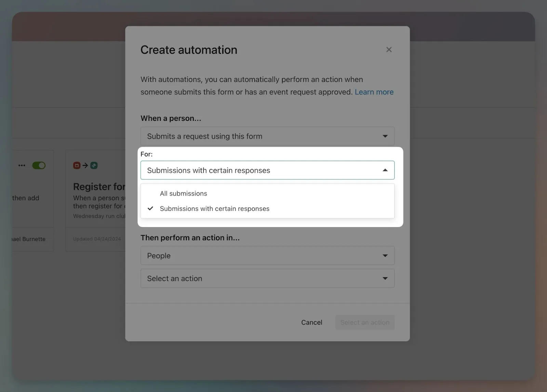
Task: Select 'Submissions with certain responses' in the list
Action: 214,209
